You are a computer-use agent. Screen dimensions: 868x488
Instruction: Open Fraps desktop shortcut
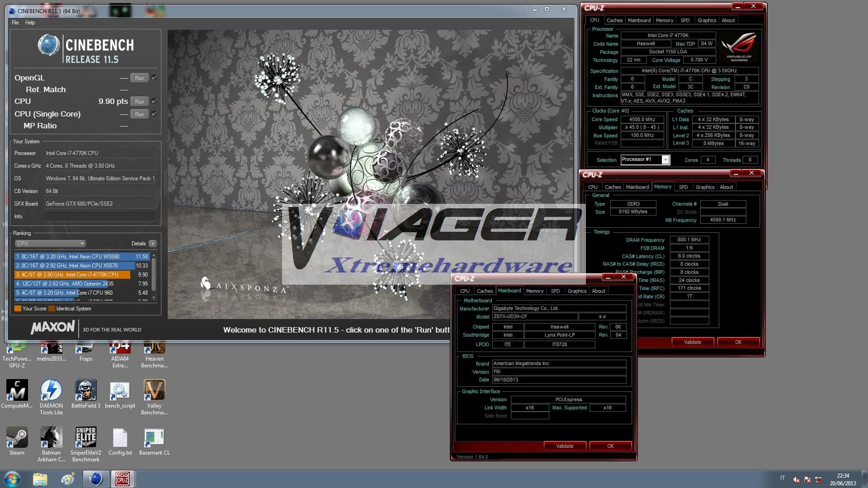(x=85, y=350)
